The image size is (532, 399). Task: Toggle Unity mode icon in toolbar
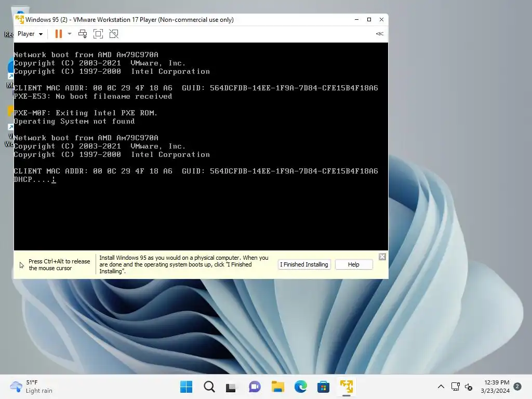(114, 34)
